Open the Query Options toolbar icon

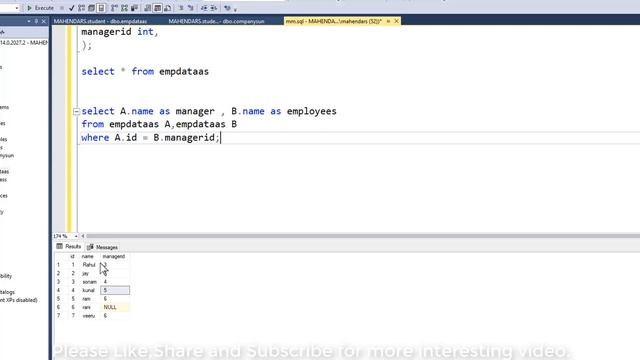[x=91, y=8]
